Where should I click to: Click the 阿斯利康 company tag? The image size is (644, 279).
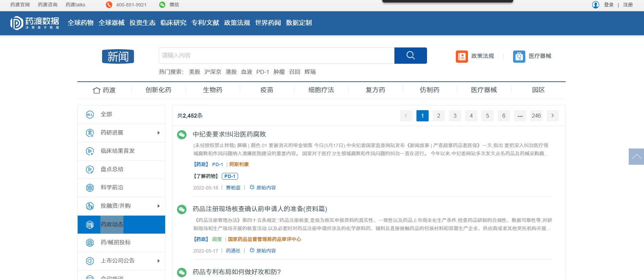coord(239,164)
